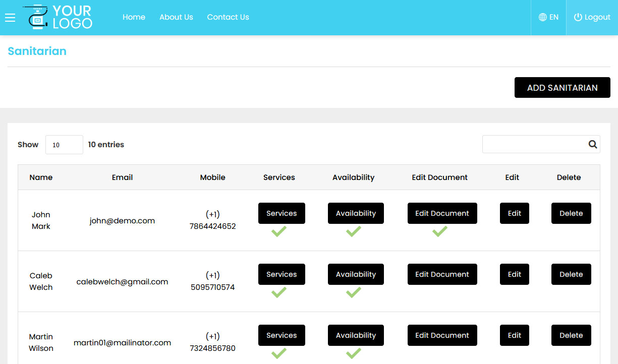Click Caleb Welch's Availability checkmark
This screenshot has height=364, width=618.
pos(354,292)
